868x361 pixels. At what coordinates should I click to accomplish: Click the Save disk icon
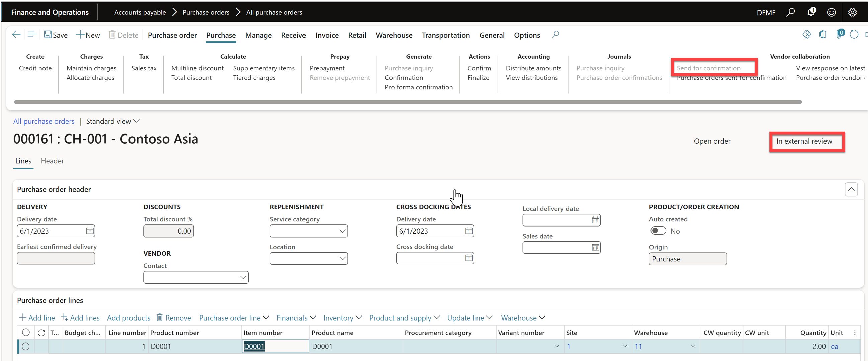click(x=48, y=35)
